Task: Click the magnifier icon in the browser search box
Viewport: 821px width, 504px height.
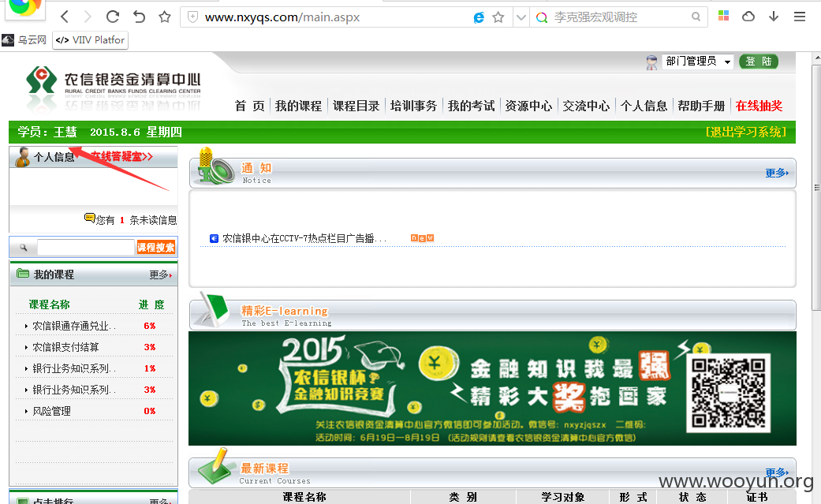Action: pyautogui.click(x=696, y=17)
